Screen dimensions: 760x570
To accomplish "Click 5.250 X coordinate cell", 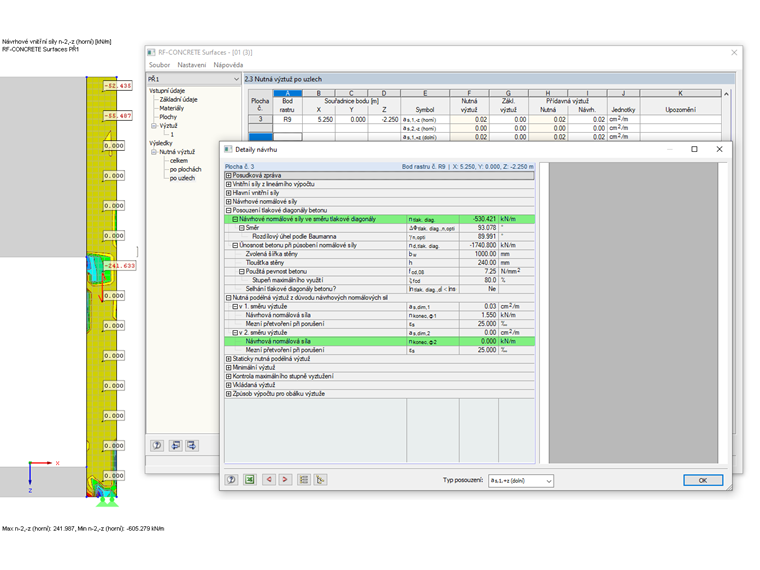I will [x=318, y=119].
